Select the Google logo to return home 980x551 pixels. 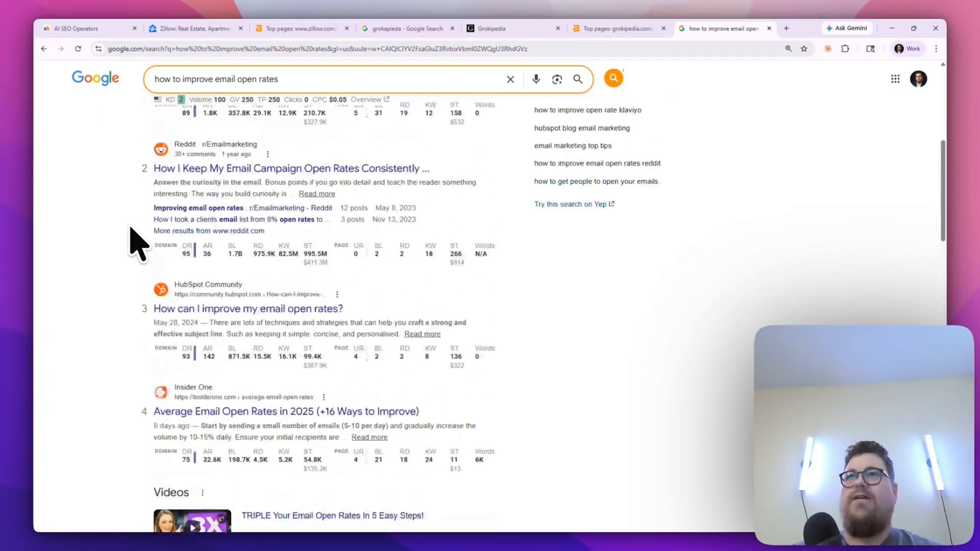click(x=95, y=78)
